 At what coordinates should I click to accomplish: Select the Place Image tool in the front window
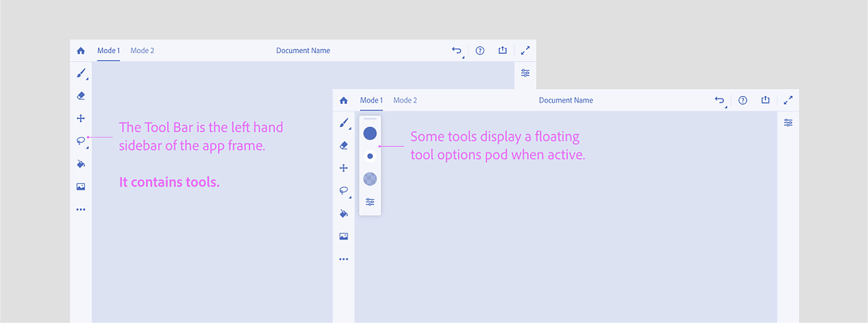pos(343,237)
